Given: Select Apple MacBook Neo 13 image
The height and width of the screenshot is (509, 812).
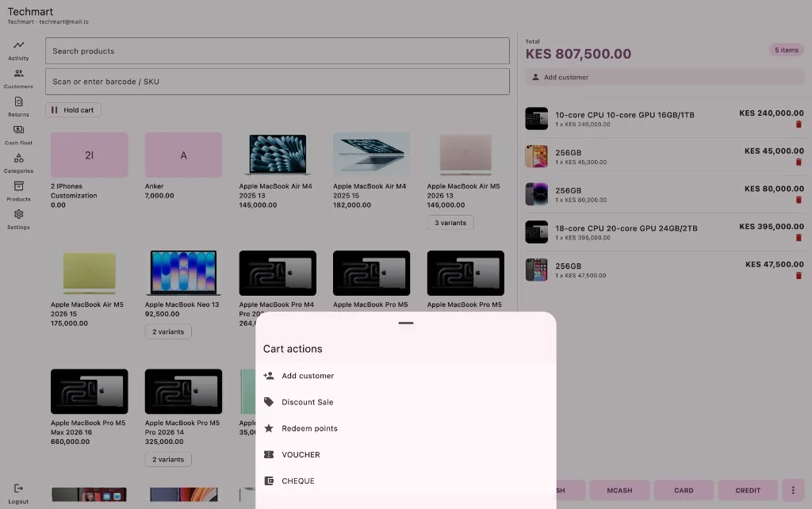Looking at the screenshot, I should 183,273.
